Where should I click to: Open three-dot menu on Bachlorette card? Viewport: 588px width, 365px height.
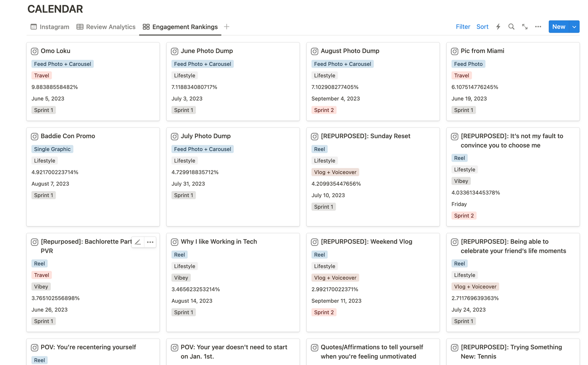pos(150,242)
